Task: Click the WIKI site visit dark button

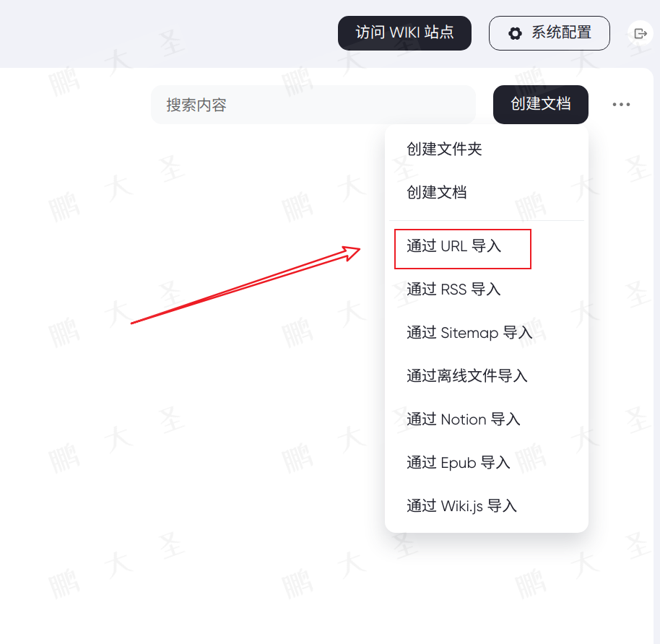Action: 404,32
